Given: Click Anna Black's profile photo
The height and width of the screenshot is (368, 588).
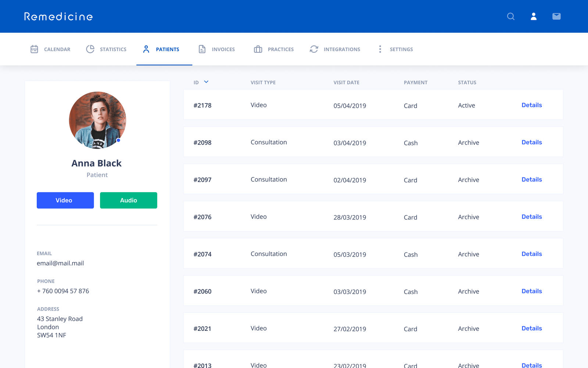Looking at the screenshot, I should coord(97,120).
